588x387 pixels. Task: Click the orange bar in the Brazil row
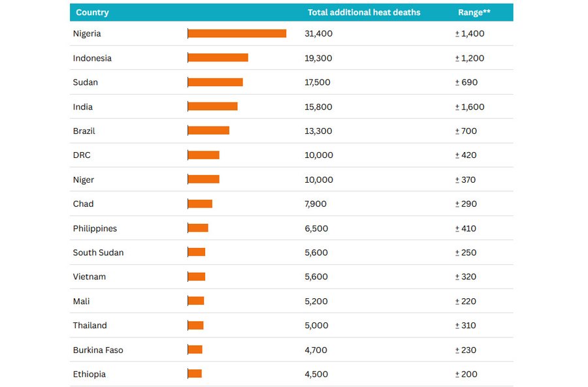pos(208,131)
